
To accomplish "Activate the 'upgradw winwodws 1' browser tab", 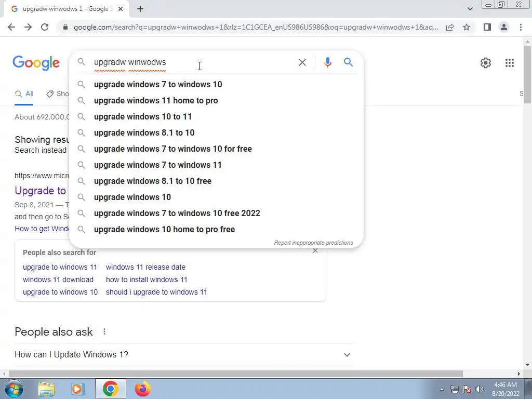I will click(x=66, y=9).
